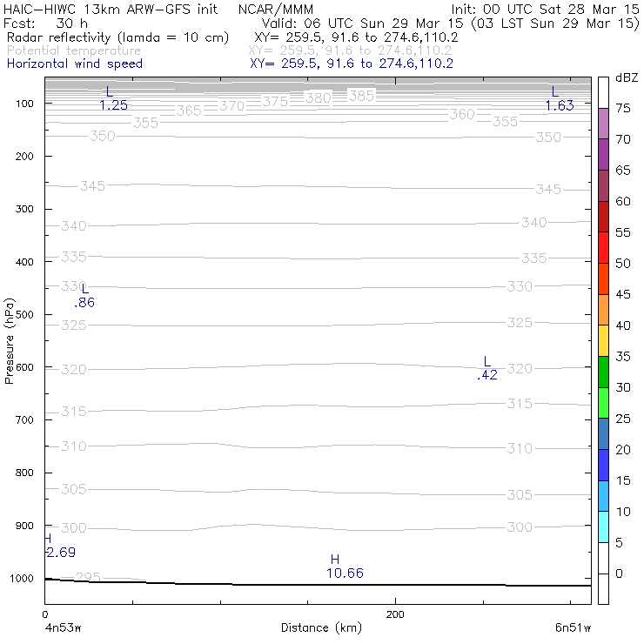Click the 'H 10.66' wind maximum marker
Screen dimensions: 644x644
coord(345,567)
